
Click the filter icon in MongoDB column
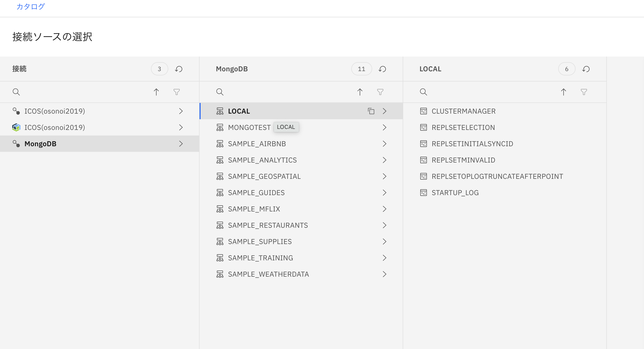click(x=380, y=92)
